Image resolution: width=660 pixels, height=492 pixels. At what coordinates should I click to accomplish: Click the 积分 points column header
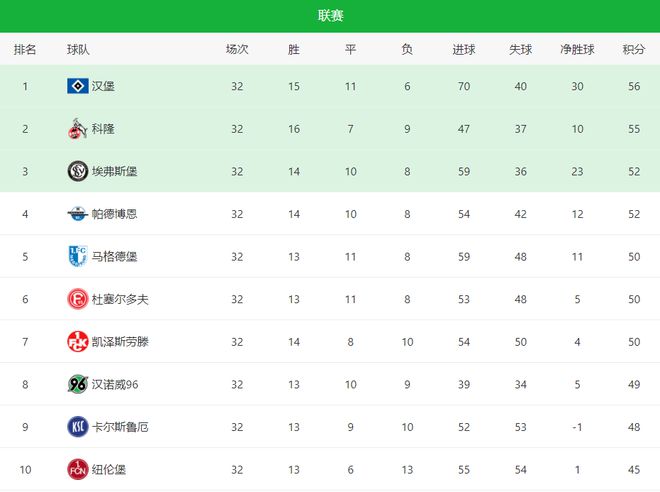(633, 49)
